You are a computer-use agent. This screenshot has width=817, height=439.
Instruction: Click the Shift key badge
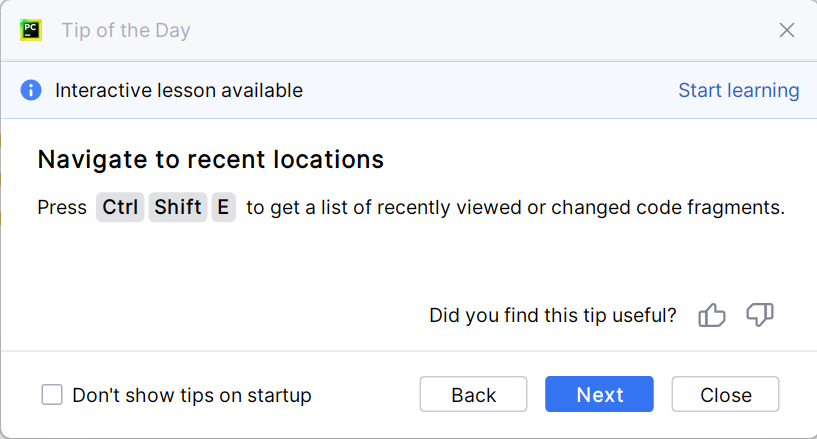click(x=178, y=208)
